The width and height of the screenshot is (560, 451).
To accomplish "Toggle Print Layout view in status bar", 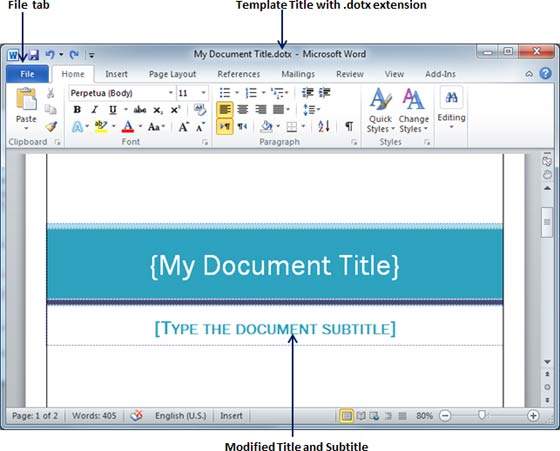I will (346, 416).
